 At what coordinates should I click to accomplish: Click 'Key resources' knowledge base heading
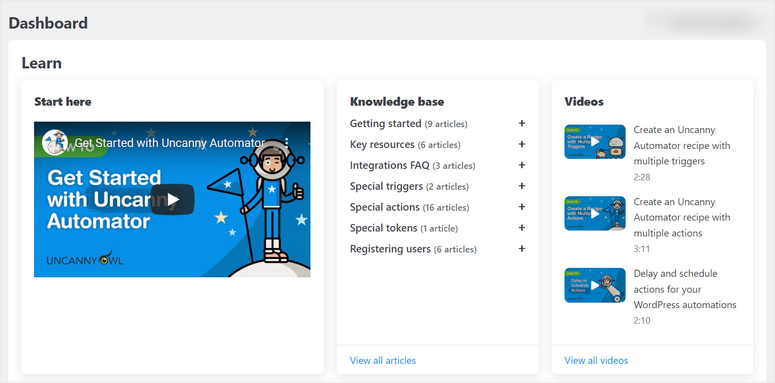(x=382, y=144)
